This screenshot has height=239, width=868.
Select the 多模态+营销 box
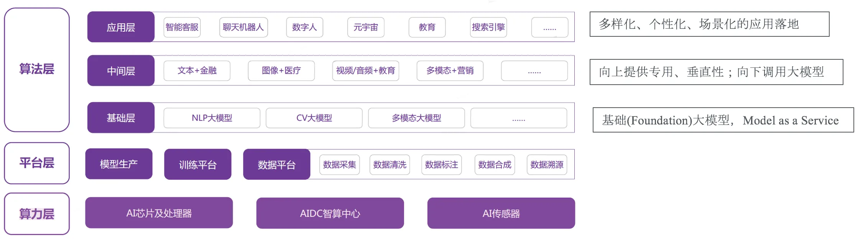click(450, 71)
